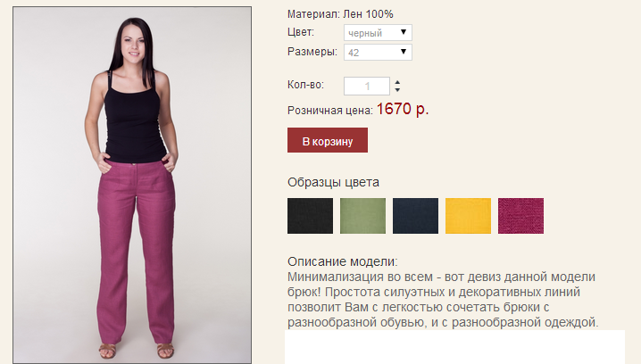This screenshot has width=641, height=364.
Task: Add item with В корзину button
Action: [328, 140]
